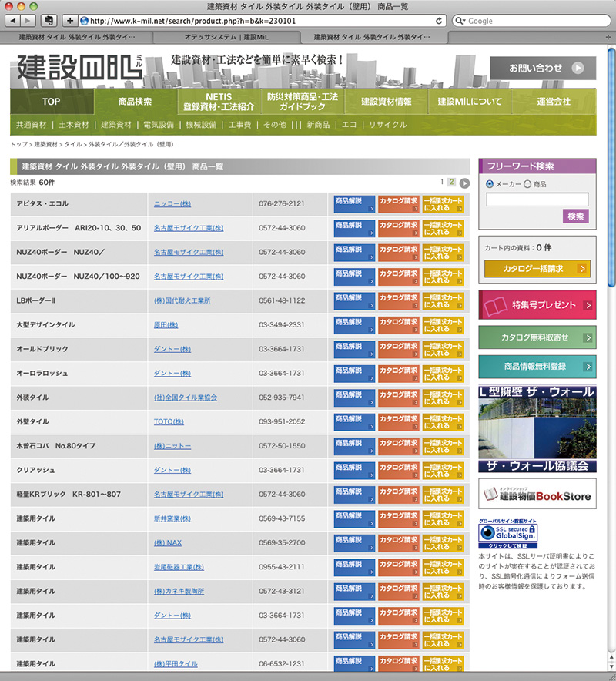This screenshot has width=616, height=681.
Task: Click カタログ請求 for 外壁タイル row
Action: [x=399, y=422]
